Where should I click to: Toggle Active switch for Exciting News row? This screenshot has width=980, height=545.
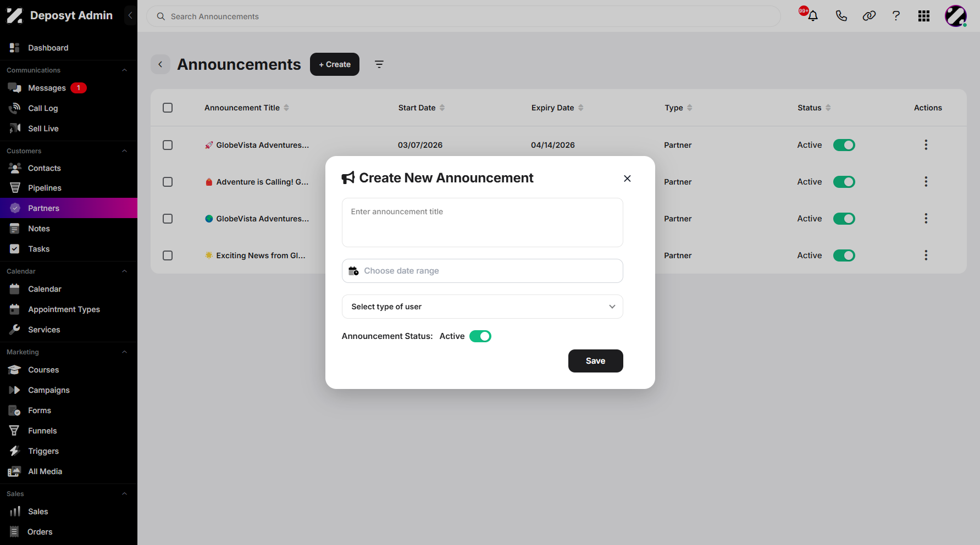[x=844, y=255]
